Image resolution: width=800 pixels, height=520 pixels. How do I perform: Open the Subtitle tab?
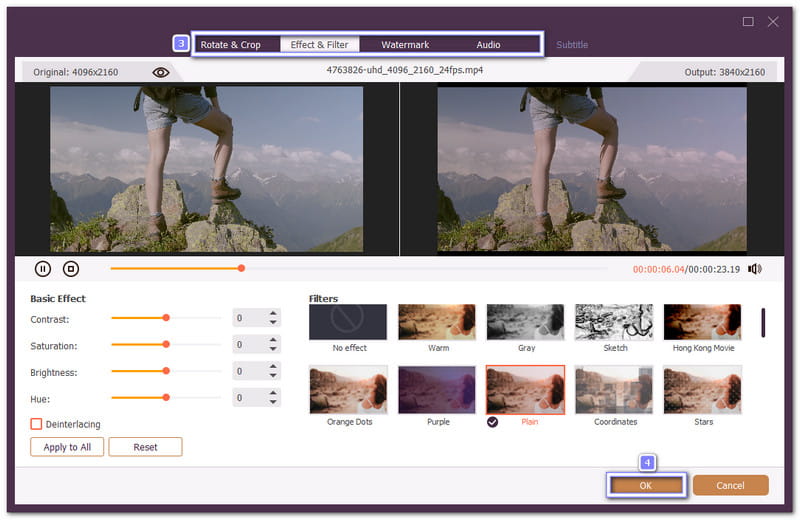tap(572, 45)
